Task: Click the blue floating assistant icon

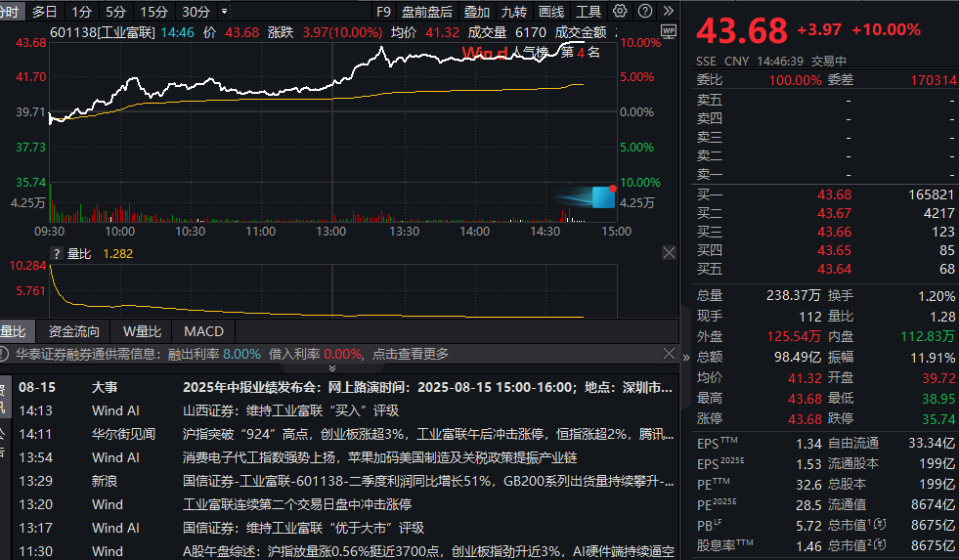Action: tap(603, 196)
